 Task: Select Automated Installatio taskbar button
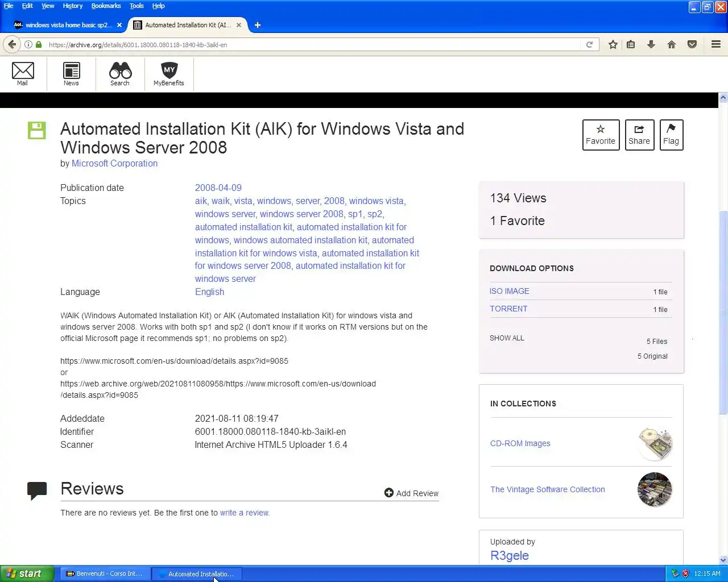[x=197, y=573]
